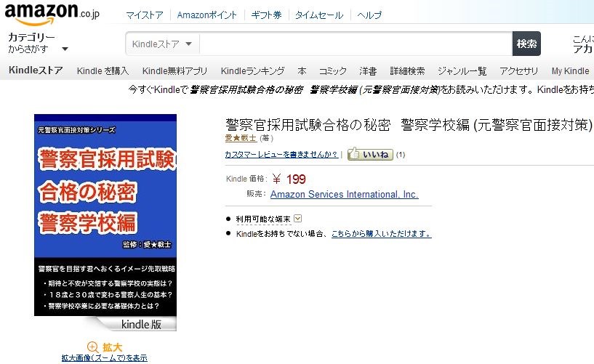The height and width of the screenshot is (364, 594).
Task: Open the Amazonポイント link
Action: [x=206, y=15]
